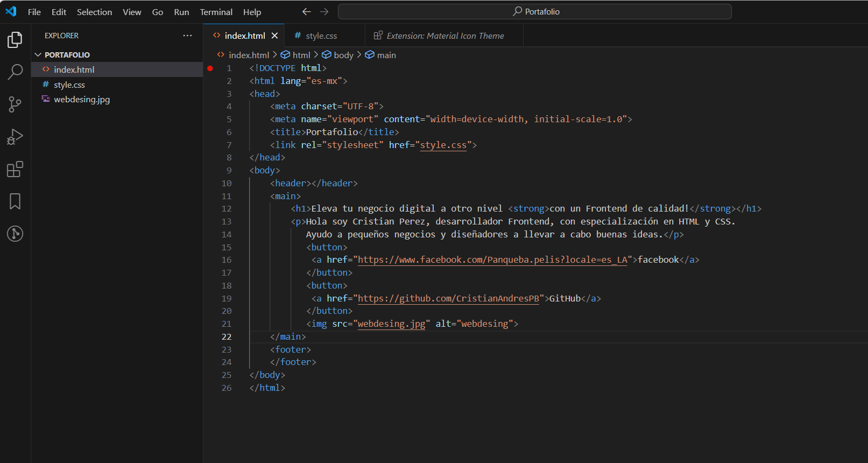Open the Source Control view icon
This screenshot has width=868, height=463.
(x=15, y=104)
